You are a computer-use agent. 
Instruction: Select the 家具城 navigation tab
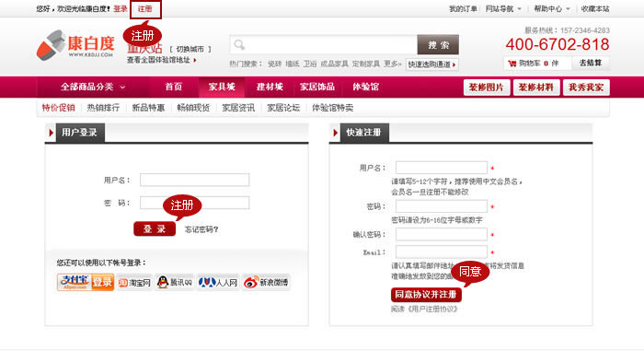point(222,87)
